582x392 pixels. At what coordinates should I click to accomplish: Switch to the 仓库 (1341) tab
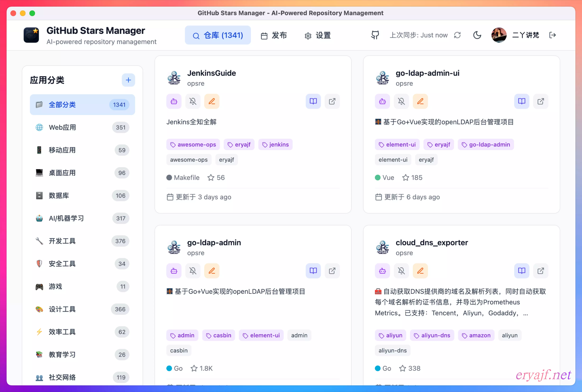tap(218, 35)
